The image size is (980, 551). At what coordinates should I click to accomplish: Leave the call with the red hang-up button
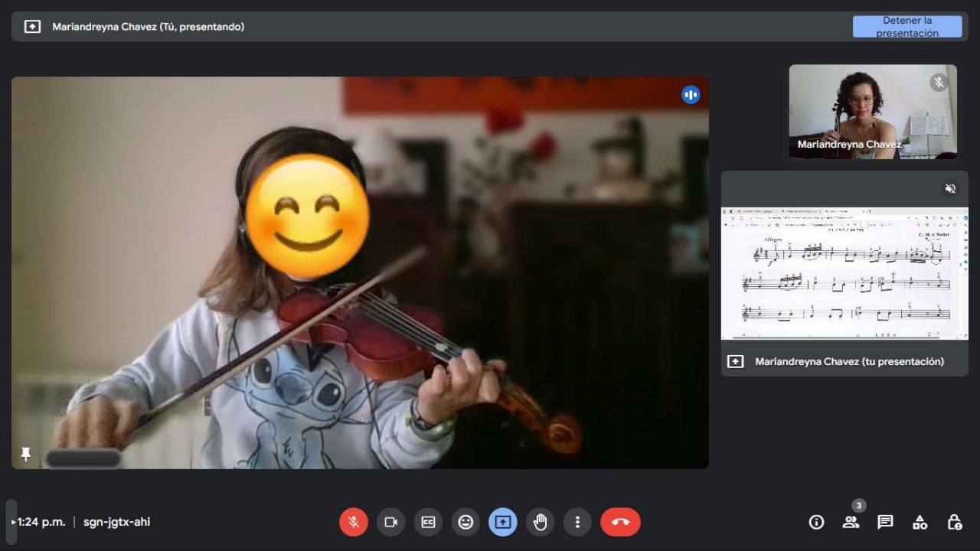(x=620, y=522)
